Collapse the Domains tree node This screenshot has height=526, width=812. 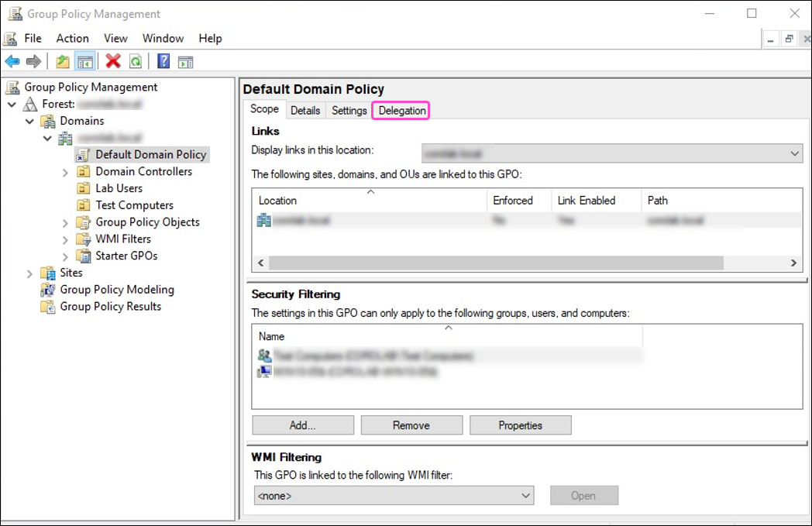coord(29,122)
